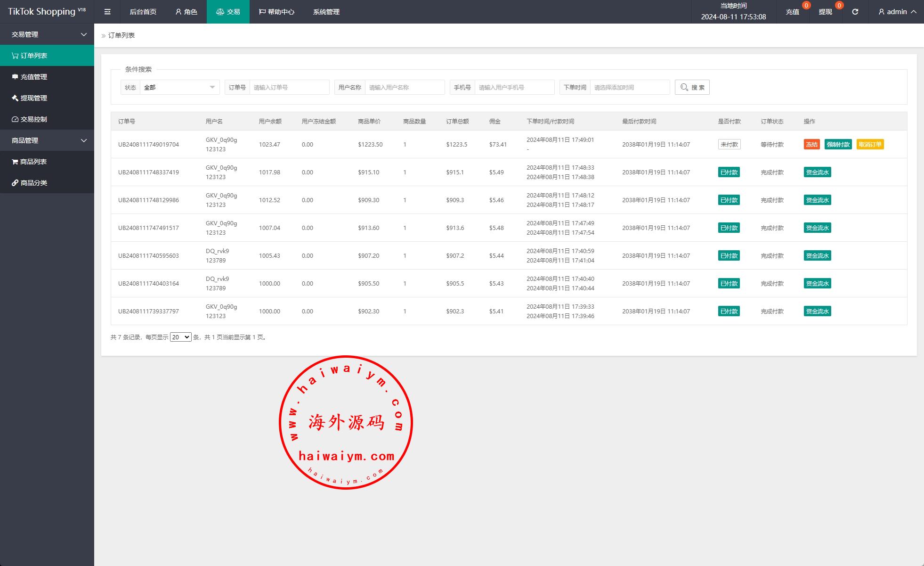924x566 pixels.
Task: Open the per-page count dropdown
Action: pos(180,337)
